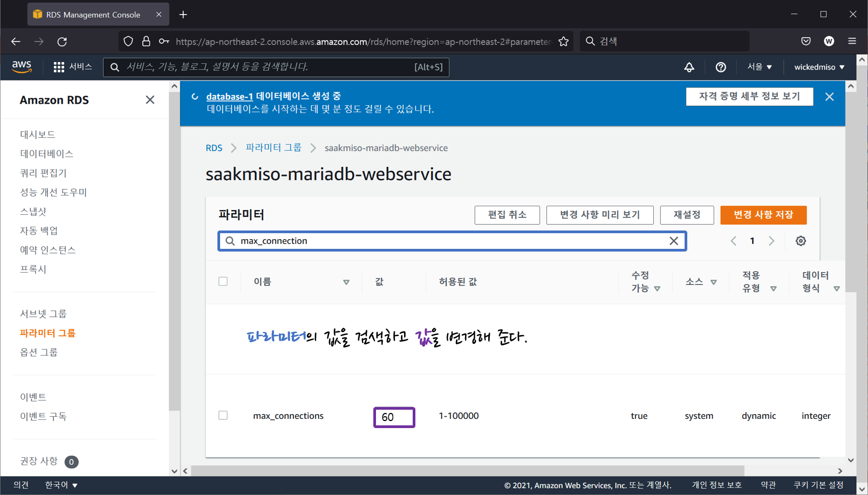Sort by 이름 column arrow
Viewport: 868px width, 495px height.
coord(346,282)
